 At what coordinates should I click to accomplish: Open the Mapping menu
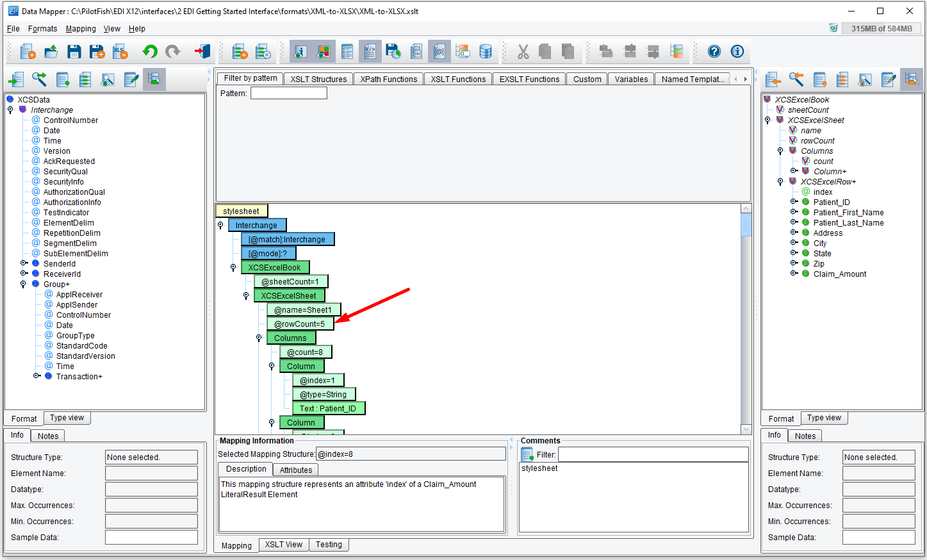click(x=81, y=29)
